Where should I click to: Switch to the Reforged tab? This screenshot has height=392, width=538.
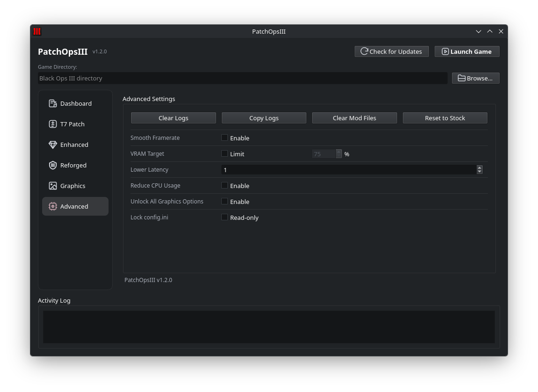click(x=75, y=165)
